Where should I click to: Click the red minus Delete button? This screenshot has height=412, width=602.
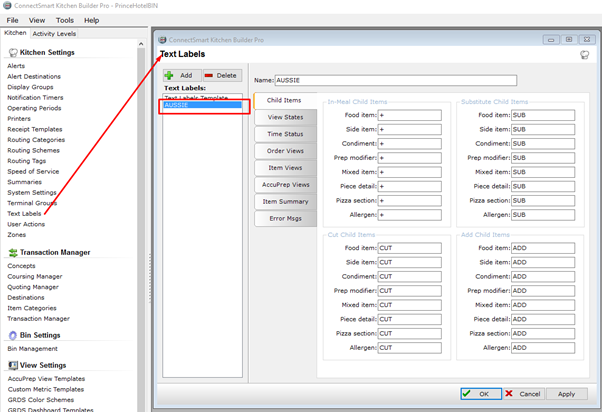[220, 75]
